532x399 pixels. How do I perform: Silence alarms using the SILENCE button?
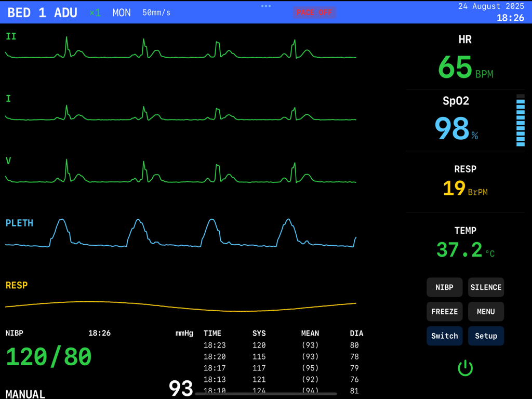(x=486, y=287)
